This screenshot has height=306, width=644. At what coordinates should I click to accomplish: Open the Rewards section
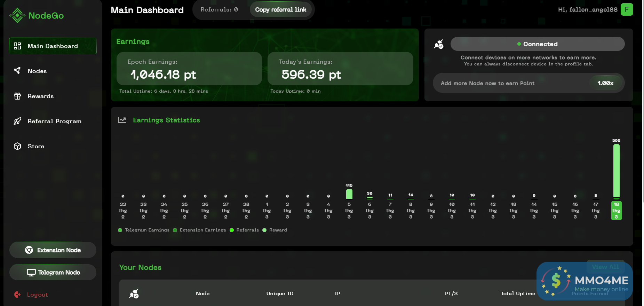coord(53,96)
